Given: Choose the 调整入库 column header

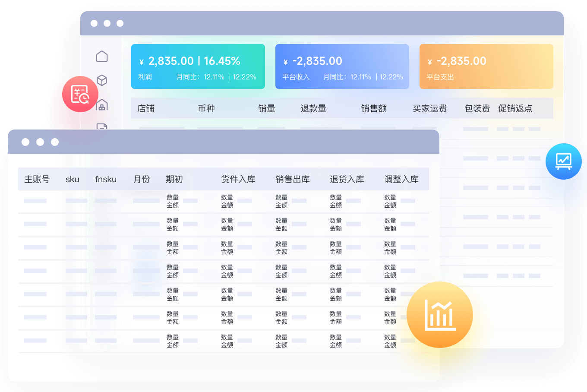Looking at the screenshot, I should (x=401, y=179).
